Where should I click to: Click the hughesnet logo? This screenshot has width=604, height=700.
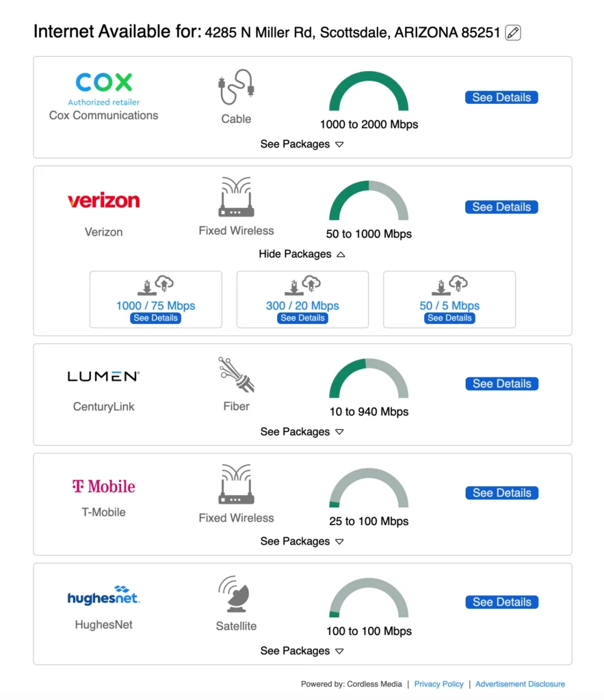[x=104, y=596]
